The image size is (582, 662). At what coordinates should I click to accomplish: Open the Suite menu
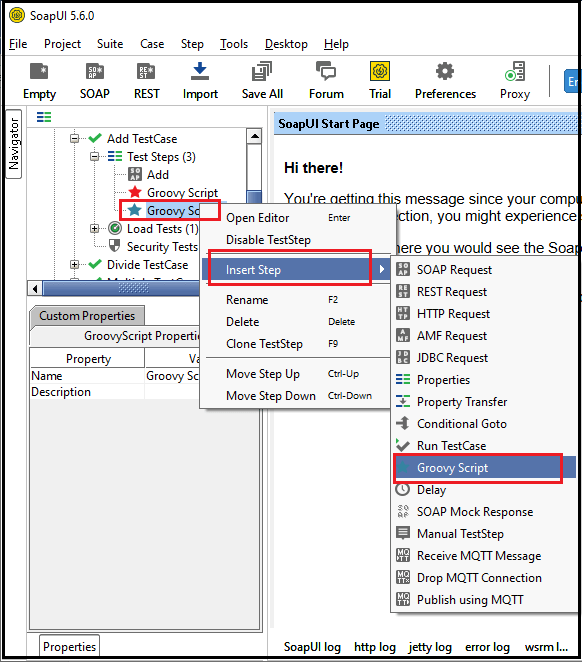110,44
